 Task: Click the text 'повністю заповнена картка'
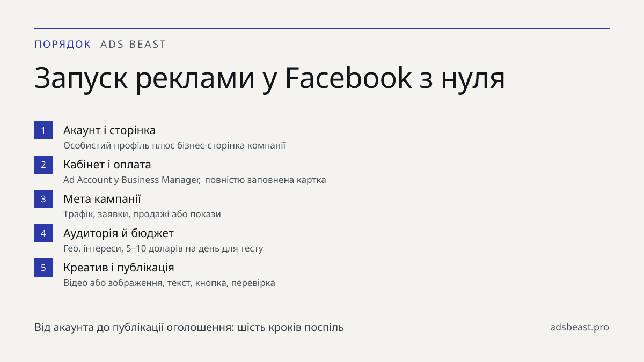[x=266, y=180]
